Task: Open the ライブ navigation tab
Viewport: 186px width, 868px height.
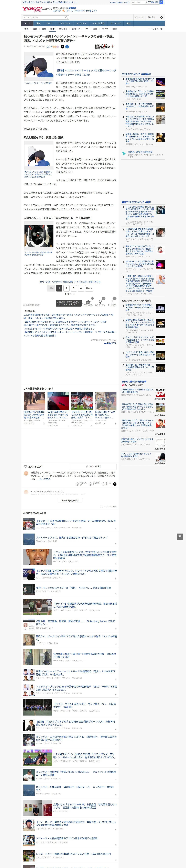Action: tap(49, 24)
